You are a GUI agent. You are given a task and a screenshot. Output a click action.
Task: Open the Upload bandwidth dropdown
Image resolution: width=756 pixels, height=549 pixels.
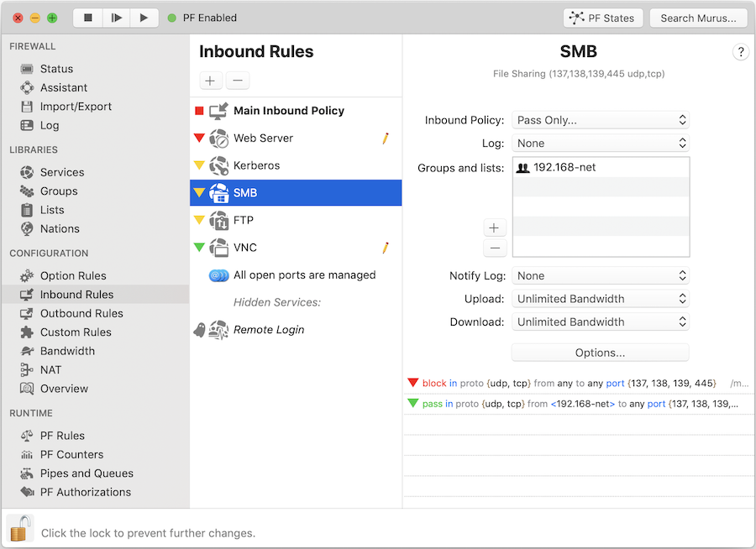tap(601, 299)
